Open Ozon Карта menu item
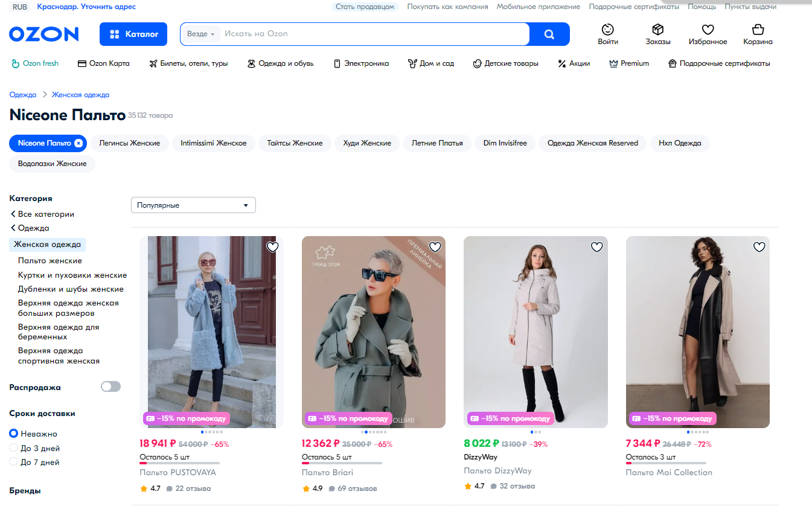This screenshot has height=506, width=812. coord(104,63)
